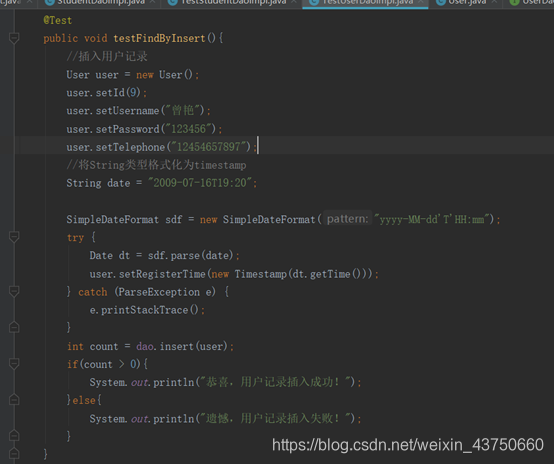Click the @Test annotation

[x=58, y=20]
